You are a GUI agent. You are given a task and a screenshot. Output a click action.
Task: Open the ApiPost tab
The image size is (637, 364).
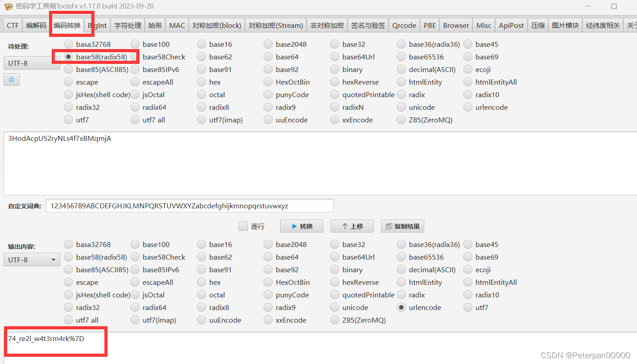coord(511,25)
